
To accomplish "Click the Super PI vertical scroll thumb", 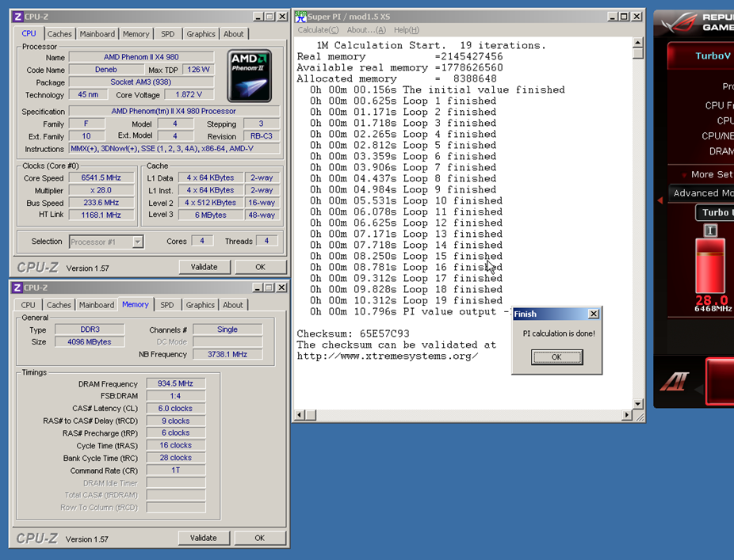I will point(637,53).
